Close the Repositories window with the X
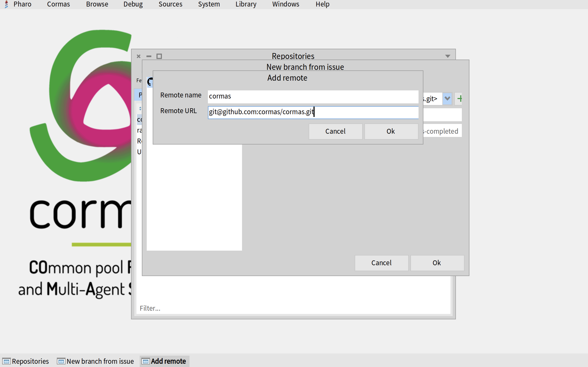Viewport: 588px width, 367px height. click(x=139, y=56)
